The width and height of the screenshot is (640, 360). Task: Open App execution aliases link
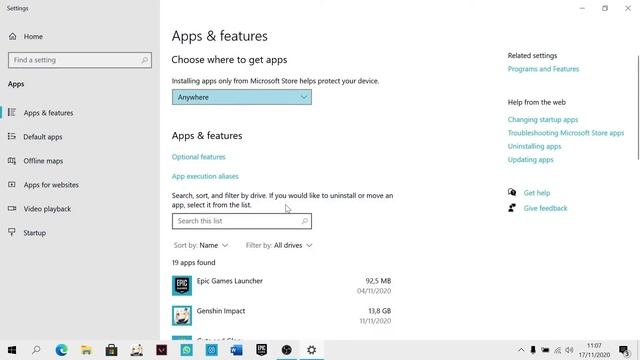click(x=205, y=176)
